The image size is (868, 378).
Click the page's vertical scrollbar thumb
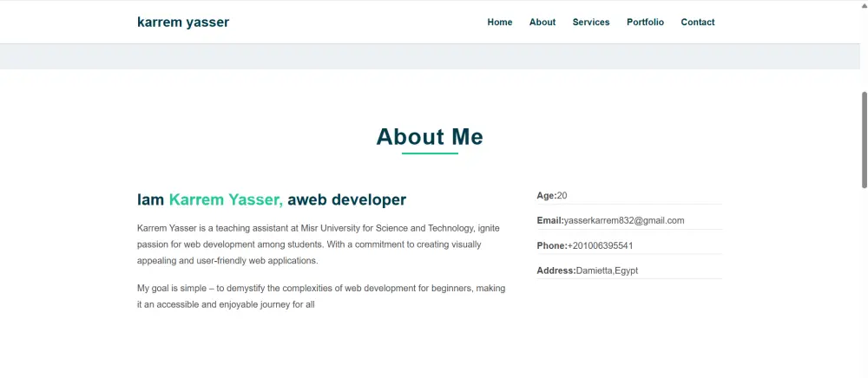pyautogui.click(x=864, y=139)
